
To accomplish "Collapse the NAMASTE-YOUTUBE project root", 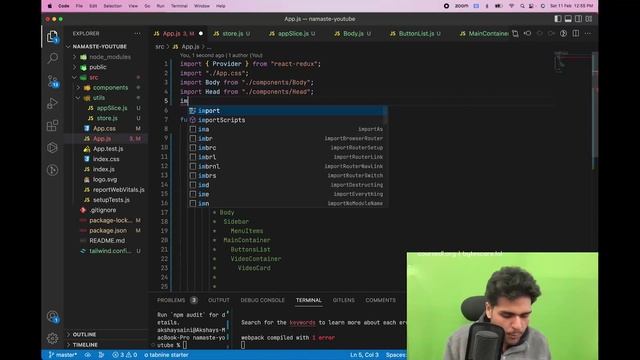I will [x=106, y=47].
